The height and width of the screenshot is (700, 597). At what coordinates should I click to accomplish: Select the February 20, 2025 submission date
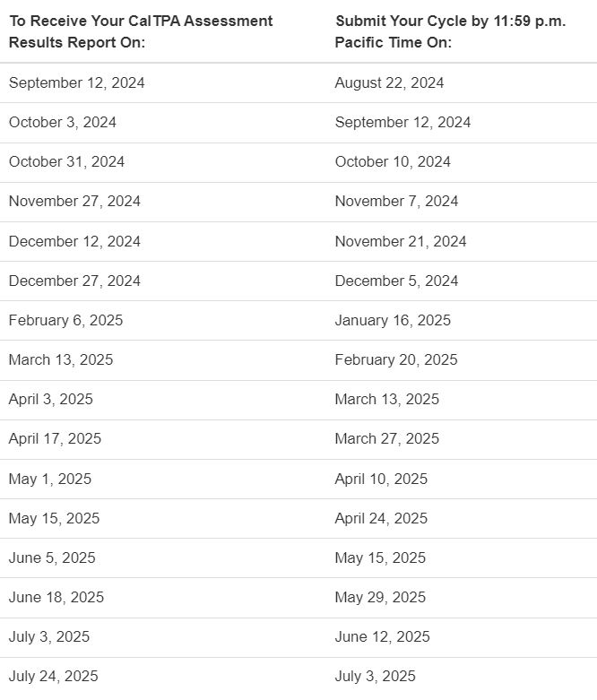click(x=396, y=360)
